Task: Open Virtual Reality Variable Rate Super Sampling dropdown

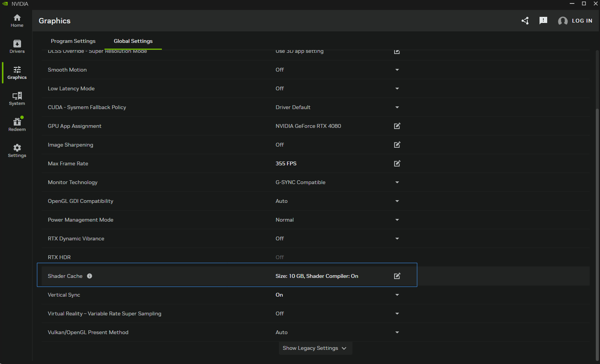Action: click(x=397, y=313)
